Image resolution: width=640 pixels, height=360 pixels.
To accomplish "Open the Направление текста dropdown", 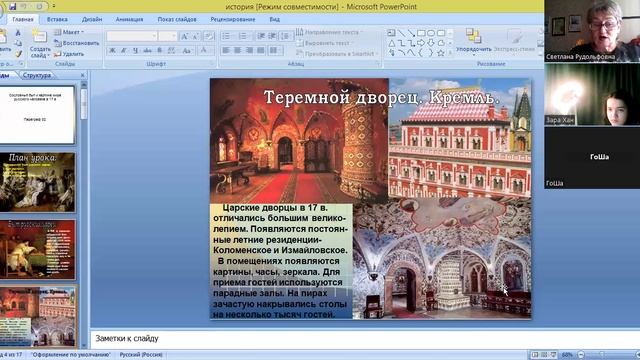I will pos(329,32).
